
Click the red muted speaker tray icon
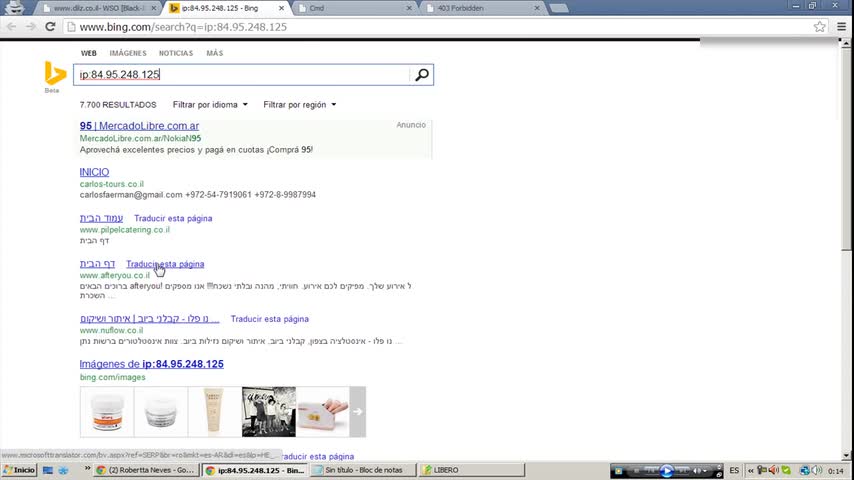coord(774,470)
